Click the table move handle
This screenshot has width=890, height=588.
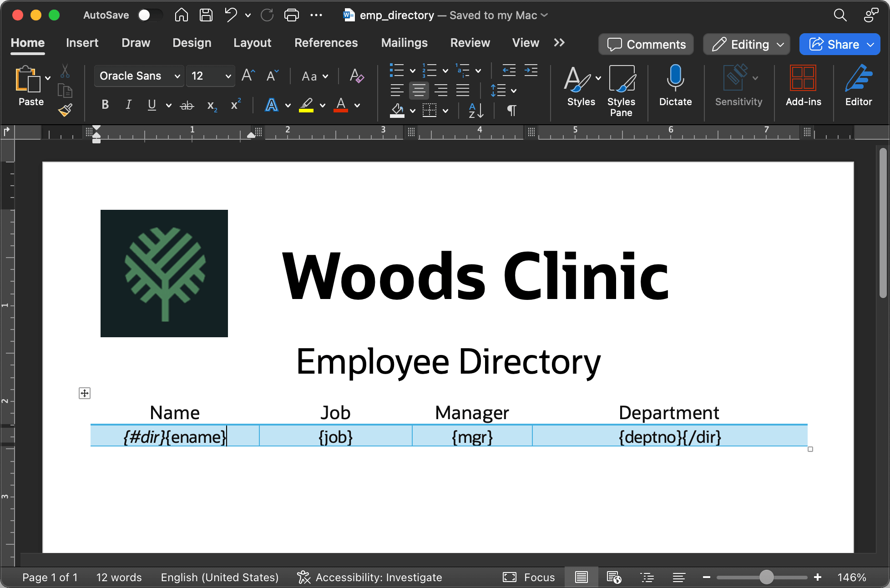pos(85,393)
